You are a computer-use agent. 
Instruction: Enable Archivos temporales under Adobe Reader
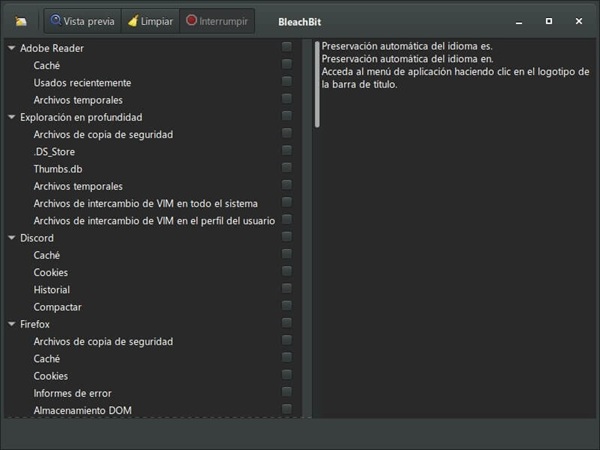pyautogui.click(x=287, y=98)
